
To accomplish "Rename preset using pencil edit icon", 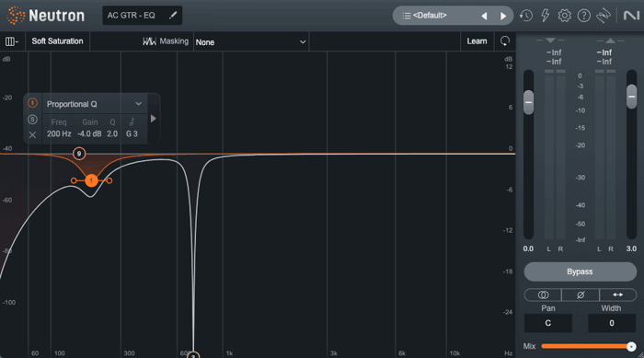I will click(173, 16).
